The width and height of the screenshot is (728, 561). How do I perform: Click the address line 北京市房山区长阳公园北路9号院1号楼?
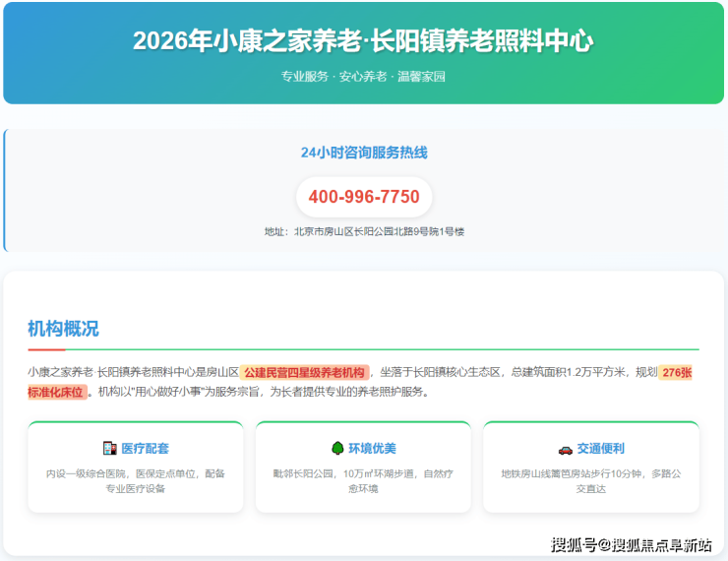click(x=364, y=231)
